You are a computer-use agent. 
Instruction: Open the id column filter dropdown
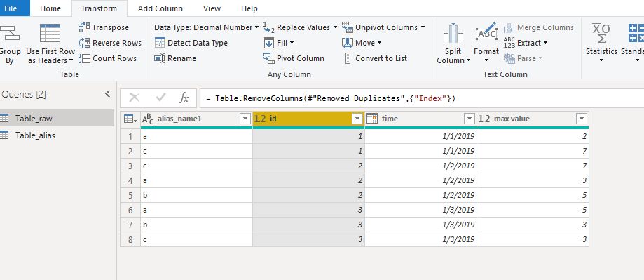coord(357,119)
